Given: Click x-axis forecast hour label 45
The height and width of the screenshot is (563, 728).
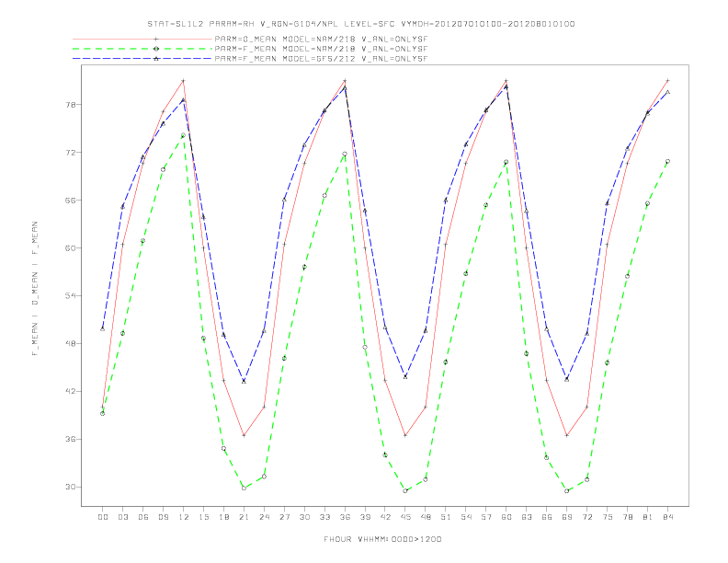Looking at the screenshot, I should point(405,517).
